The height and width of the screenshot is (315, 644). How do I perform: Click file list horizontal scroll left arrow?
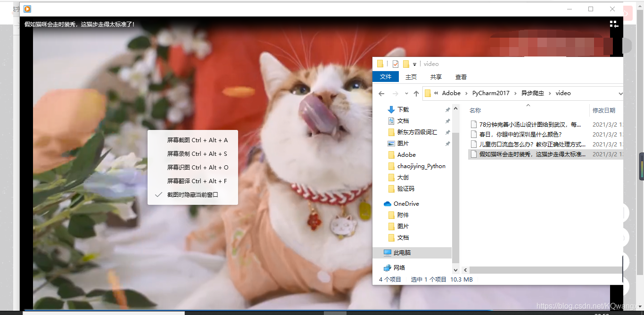click(x=465, y=270)
